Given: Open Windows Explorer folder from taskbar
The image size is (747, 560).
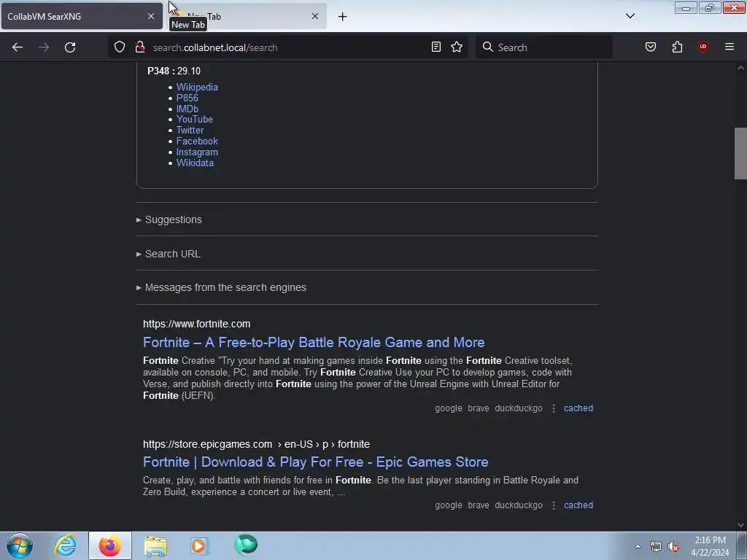Looking at the screenshot, I should click(155, 545).
